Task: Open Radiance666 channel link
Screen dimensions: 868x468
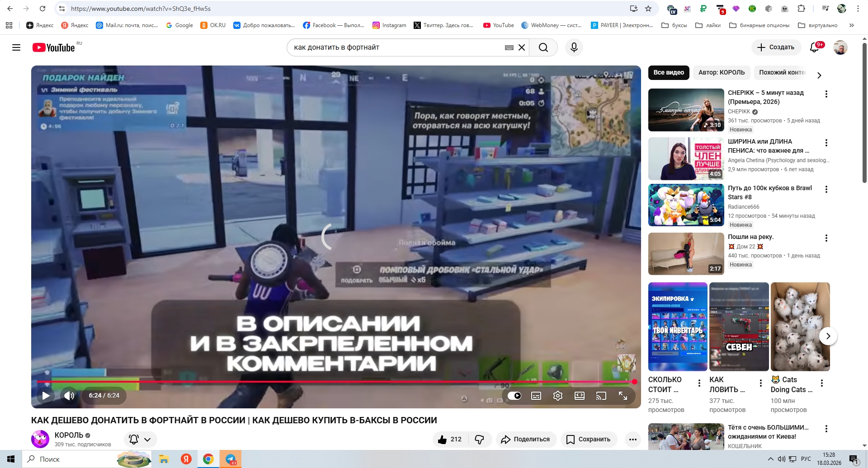Action: coord(744,207)
